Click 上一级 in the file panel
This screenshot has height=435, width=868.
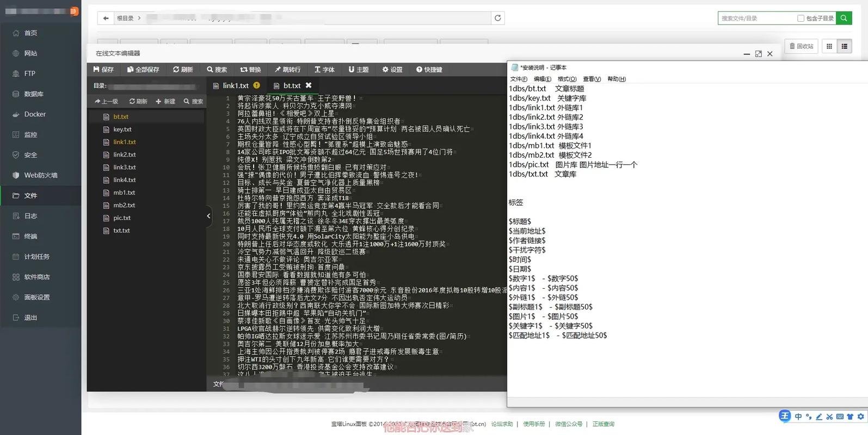click(106, 101)
